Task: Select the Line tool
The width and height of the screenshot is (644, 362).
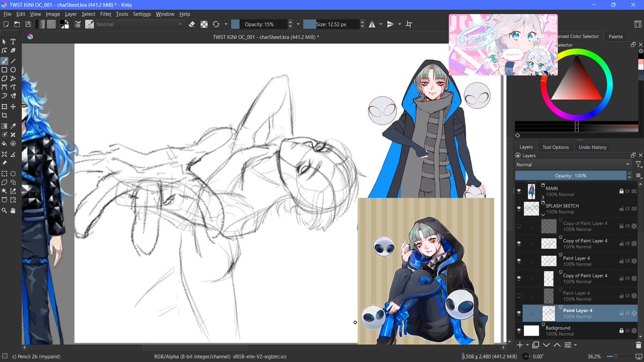Action: 13,61
